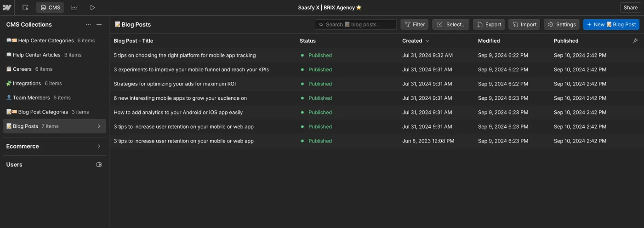Click Published status of 'Strategies for optimizing' row

(x=320, y=84)
